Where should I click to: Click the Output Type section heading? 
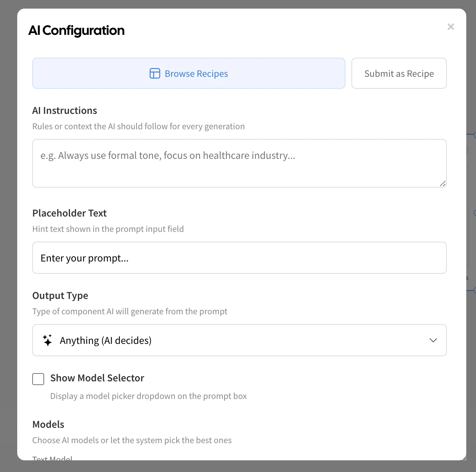(x=60, y=296)
